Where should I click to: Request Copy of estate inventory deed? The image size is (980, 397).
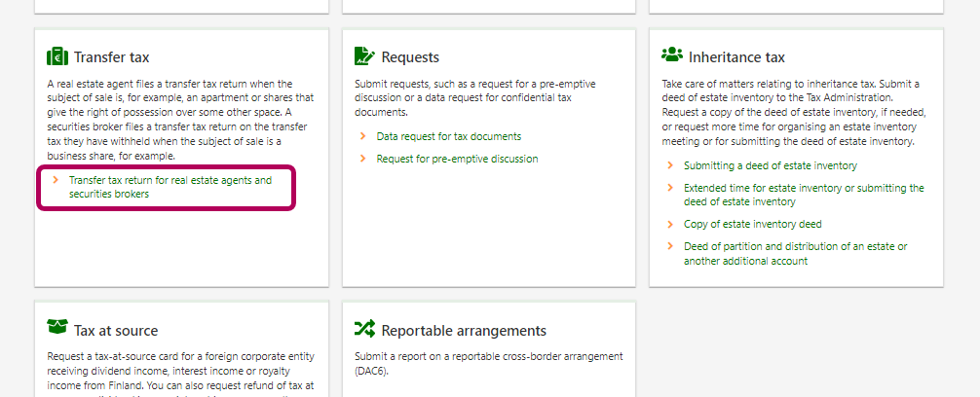[x=752, y=224]
